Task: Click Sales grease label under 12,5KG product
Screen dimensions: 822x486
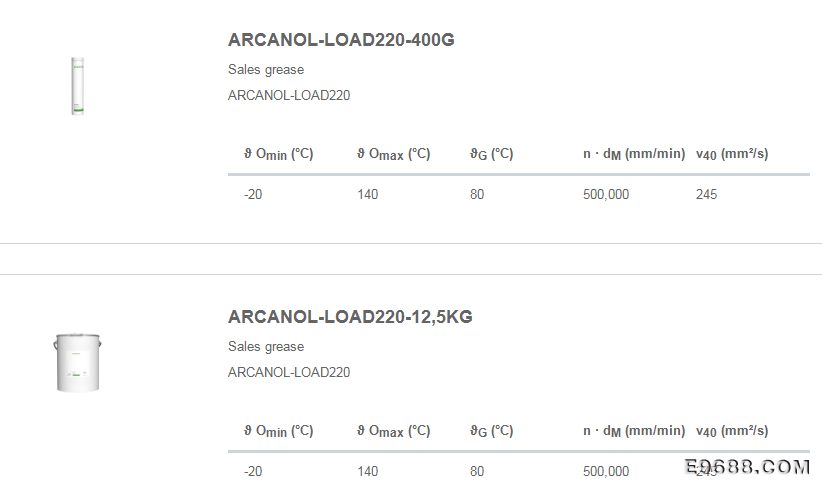Action: pyautogui.click(x=266, y=347)
